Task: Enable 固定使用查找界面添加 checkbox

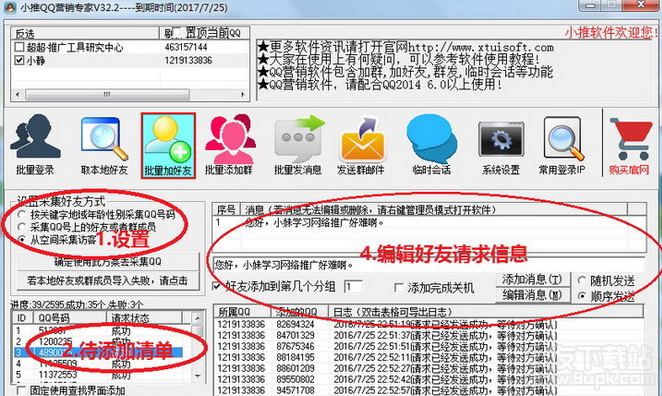Action: pyautogui.click(x=21, y=390)
